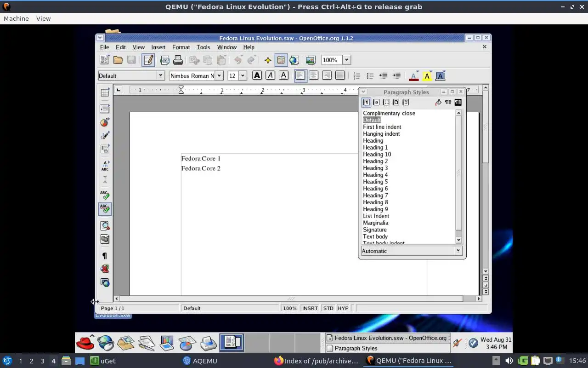Toggle Direct Cursor tool
Screen dimensions: 588x368
(x=105, y=179)
